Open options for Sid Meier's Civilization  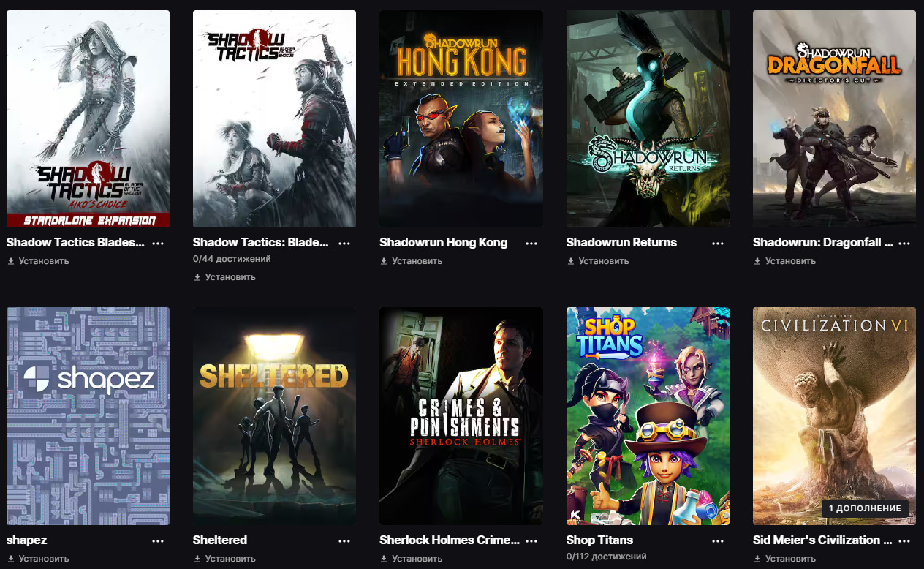click(904, 541)
